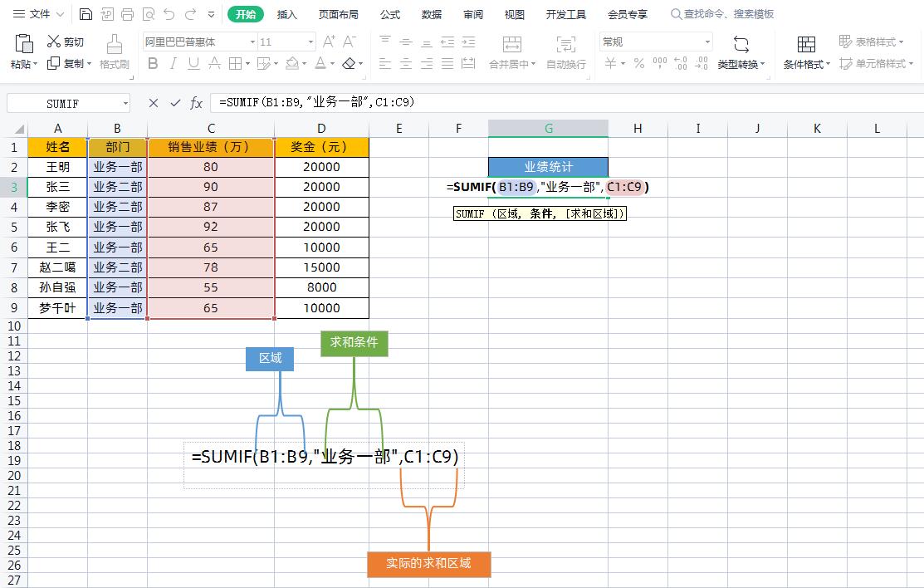
Task: Click Increase Decimal places icon
Action: [x=681, y=63]
